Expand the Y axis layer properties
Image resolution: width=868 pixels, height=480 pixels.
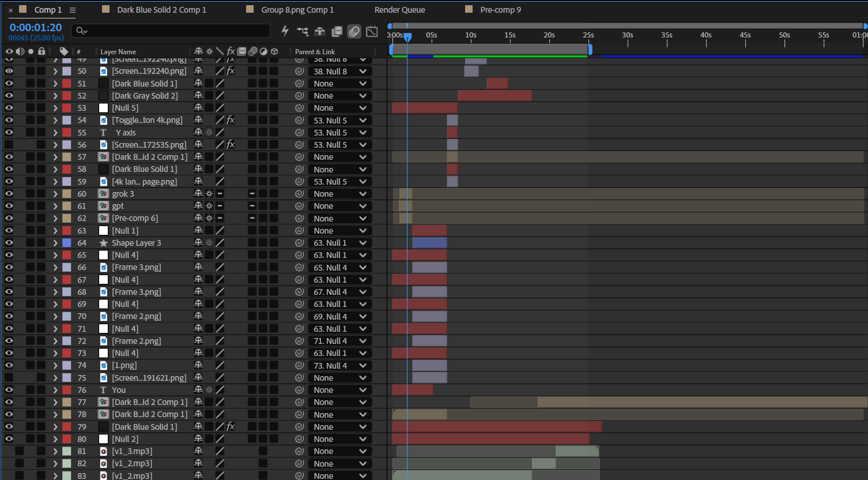[55, 133]
